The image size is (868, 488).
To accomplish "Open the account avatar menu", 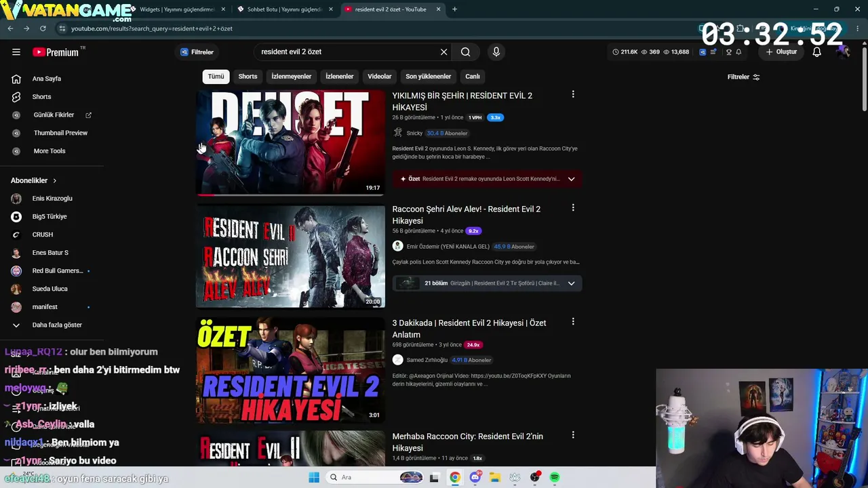I will pyautogui.click(x=844, y=52).
